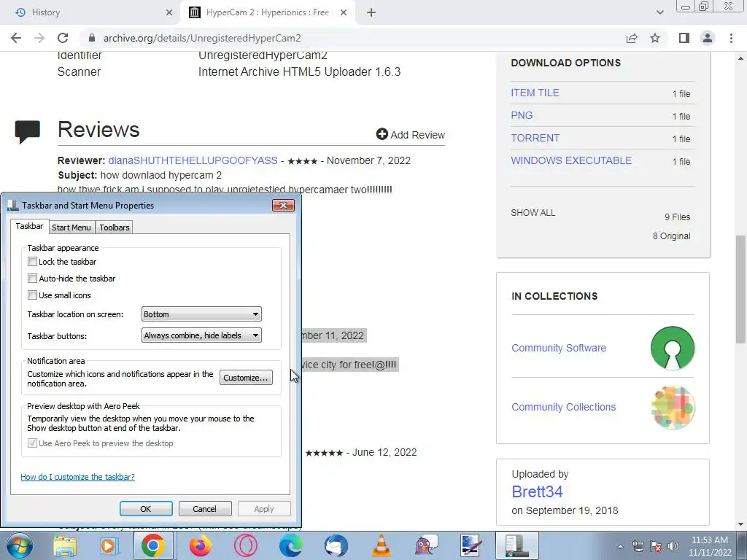This screenshot has height=560, width=747.
Task: Open How do I customize the taskbar link
Action: pos(77,477)
